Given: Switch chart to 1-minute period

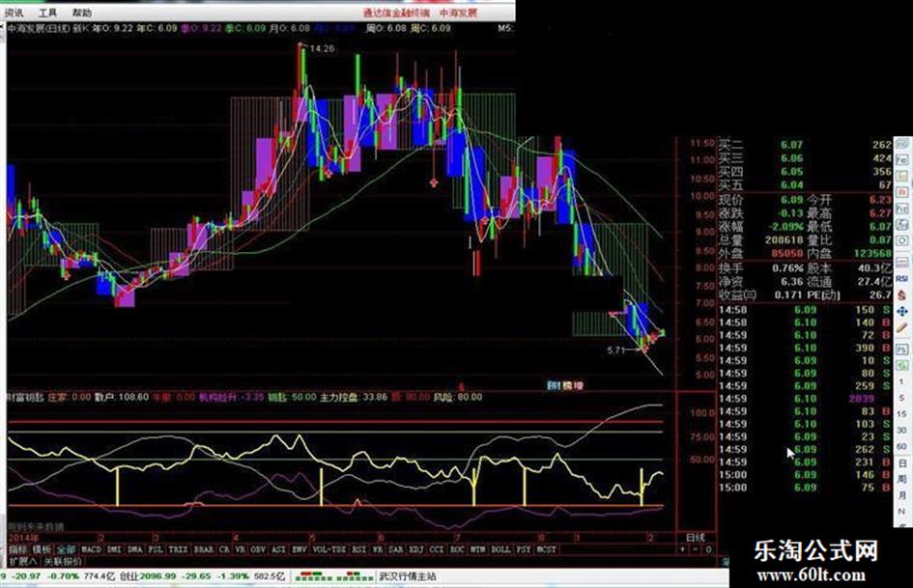Looking at the screenshot, I should tap(901, 381).
